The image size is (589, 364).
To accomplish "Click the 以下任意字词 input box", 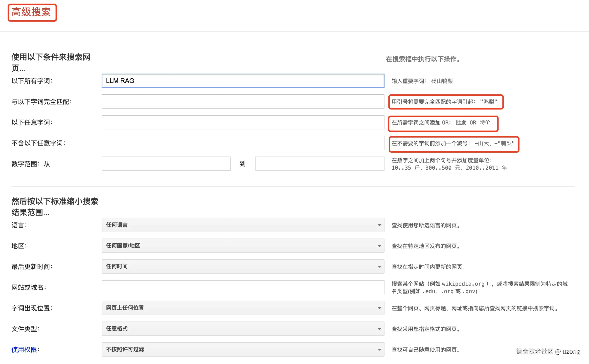I will (242, 122).
